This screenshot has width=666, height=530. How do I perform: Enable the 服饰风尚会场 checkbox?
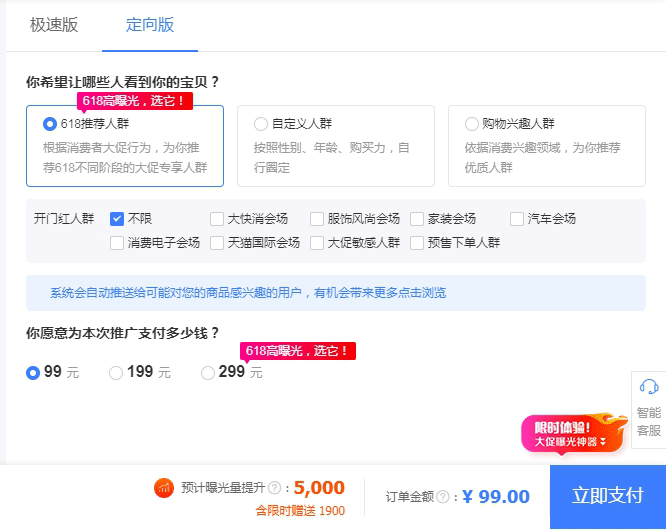[x=317, y=219]
